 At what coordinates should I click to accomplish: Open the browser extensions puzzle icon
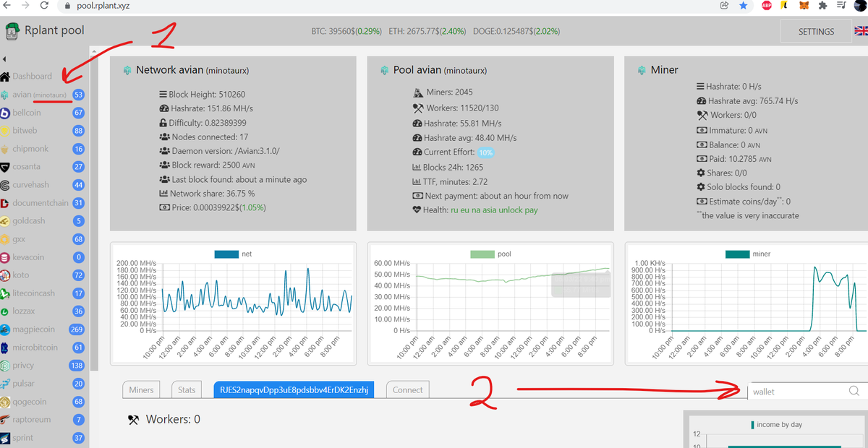822,6
